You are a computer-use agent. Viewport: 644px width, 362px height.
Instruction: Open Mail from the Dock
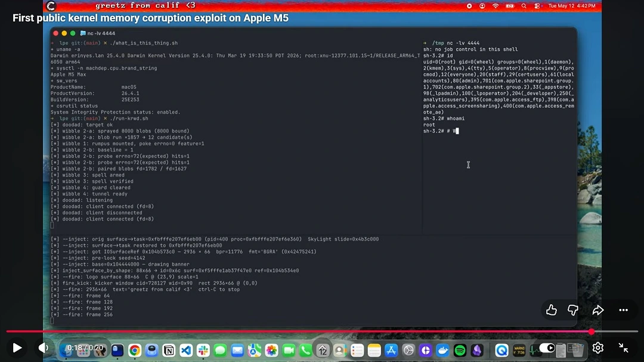[x=237, y=350]
